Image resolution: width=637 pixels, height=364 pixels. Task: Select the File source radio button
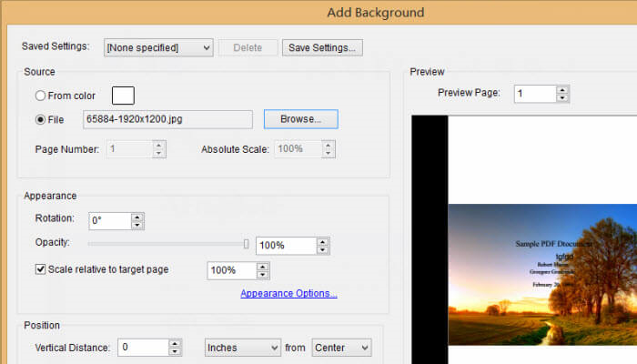point(40,119)
